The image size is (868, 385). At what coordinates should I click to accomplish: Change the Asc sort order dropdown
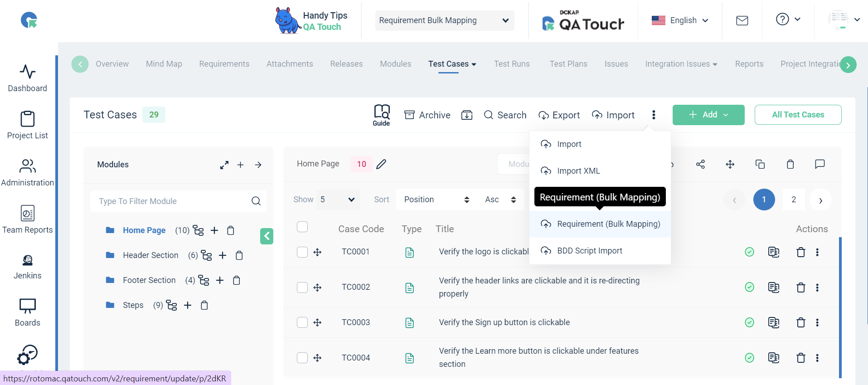[501, 200]
